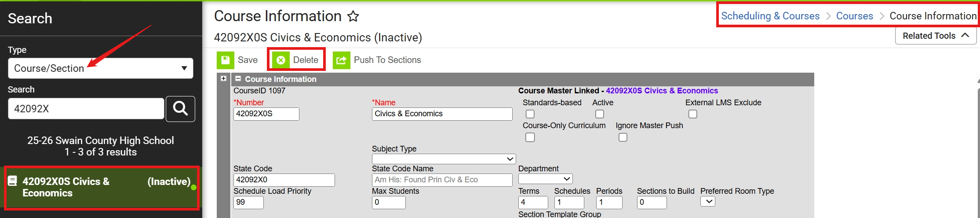Click the green Save floppy disk icon

(x=226, y=60)
